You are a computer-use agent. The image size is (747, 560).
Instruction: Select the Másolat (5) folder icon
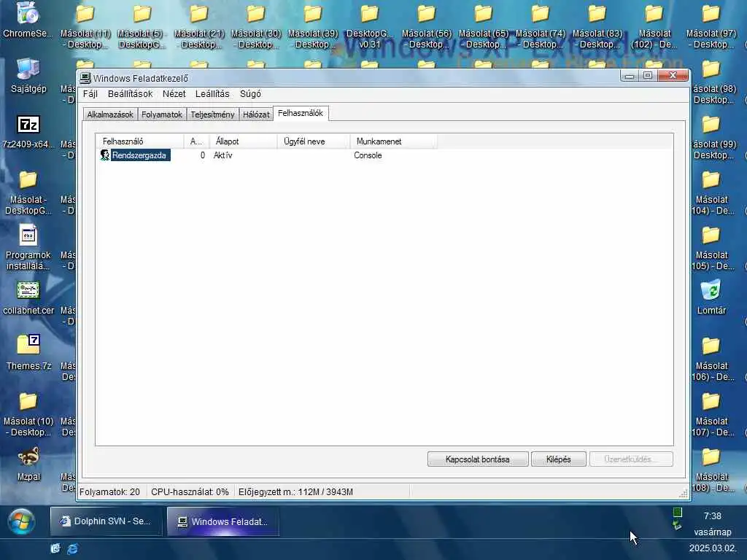[142, 26]
